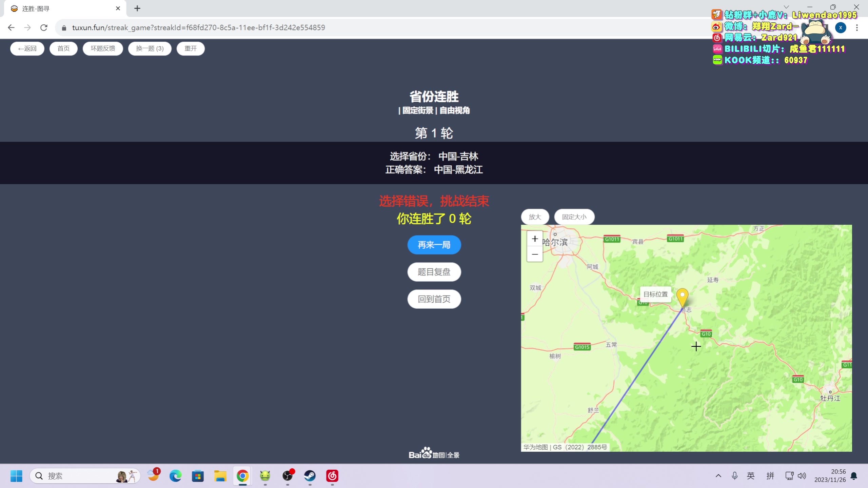Toggle input language 英 indicator
868x488 pixels.
coord(751,476)
